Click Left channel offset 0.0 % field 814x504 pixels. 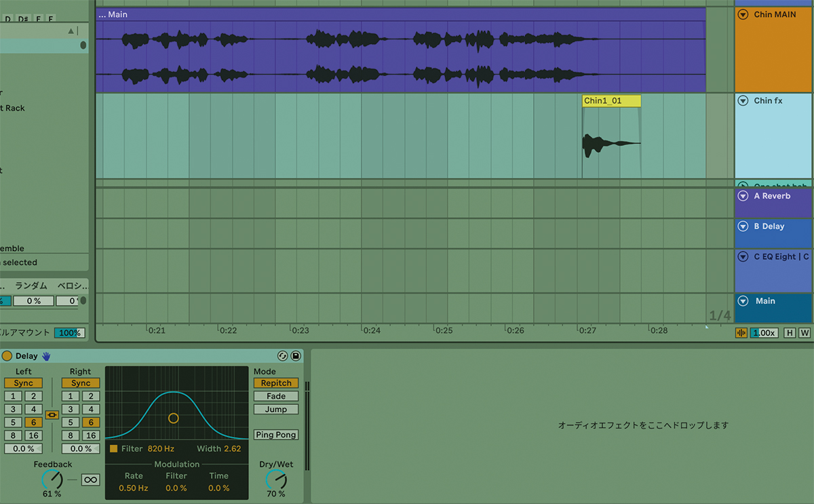23,448
